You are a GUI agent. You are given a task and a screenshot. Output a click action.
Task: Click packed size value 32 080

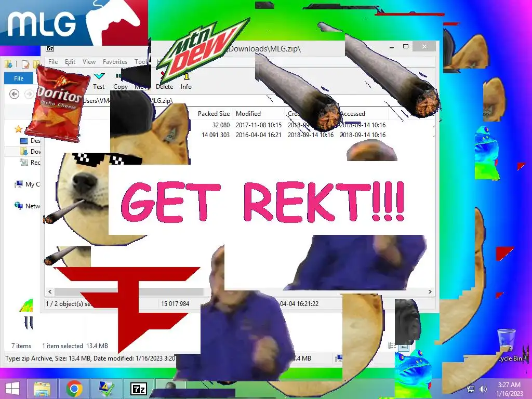click(221, 125)
